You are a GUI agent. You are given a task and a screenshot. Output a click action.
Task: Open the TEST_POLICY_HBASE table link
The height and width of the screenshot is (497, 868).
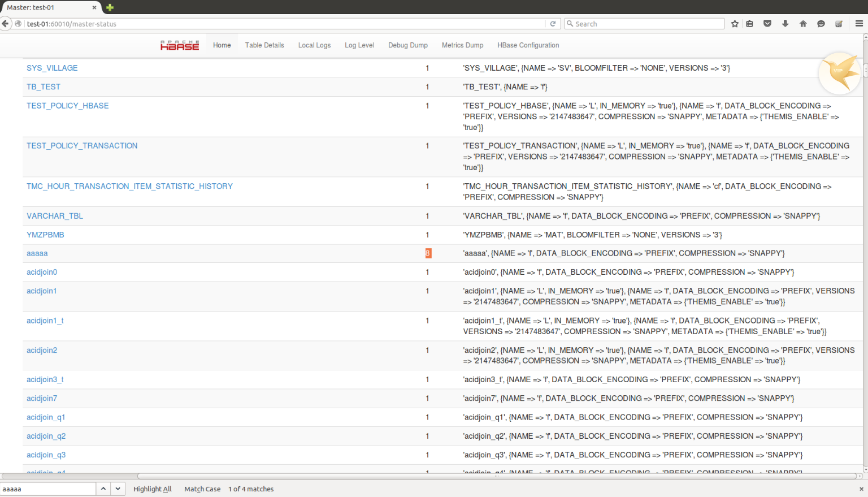68,106
